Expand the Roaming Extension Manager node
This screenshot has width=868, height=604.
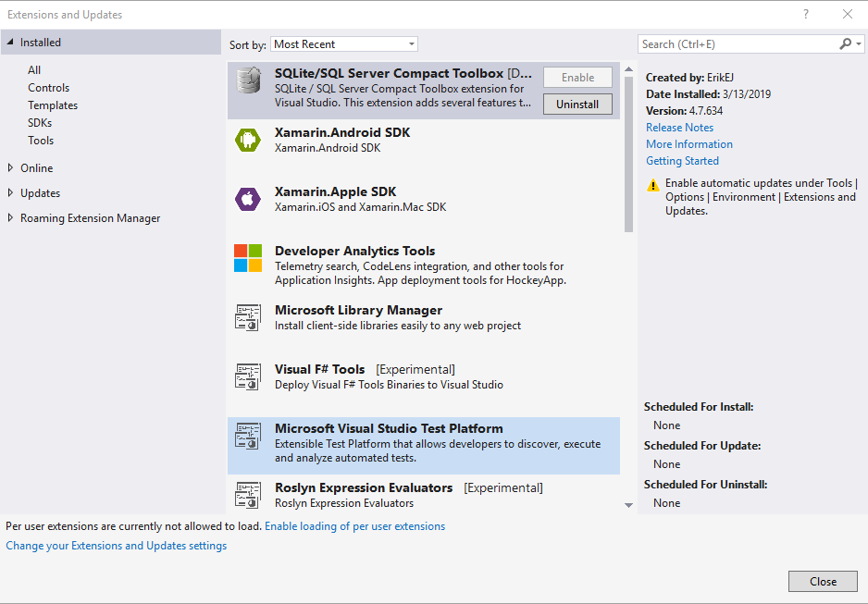point(11,218)
